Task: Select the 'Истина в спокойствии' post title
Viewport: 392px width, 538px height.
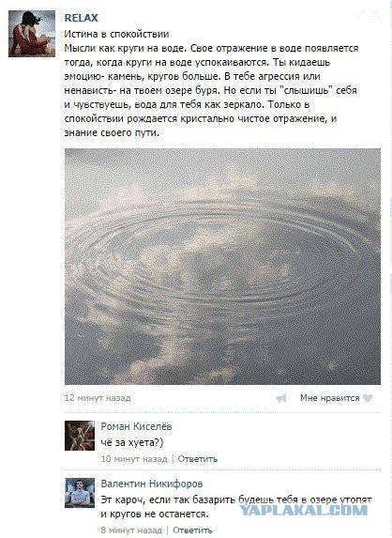Action: (x=116, y=34)
